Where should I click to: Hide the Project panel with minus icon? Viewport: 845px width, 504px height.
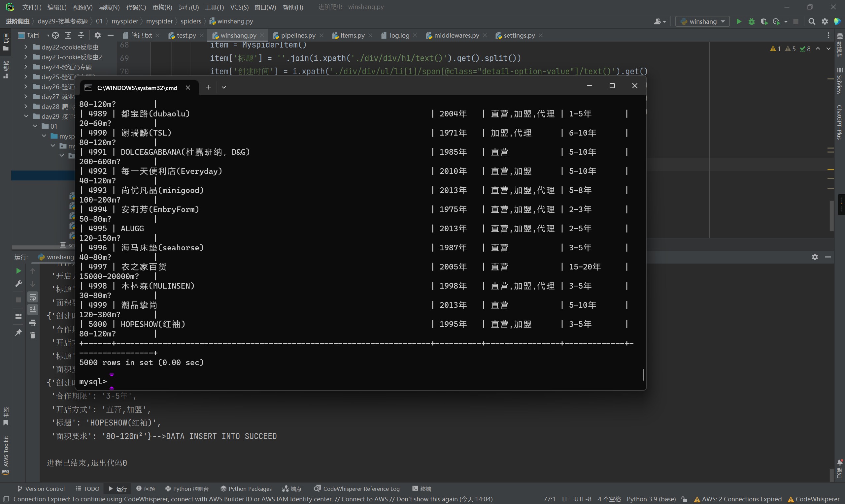pos(111,35)
